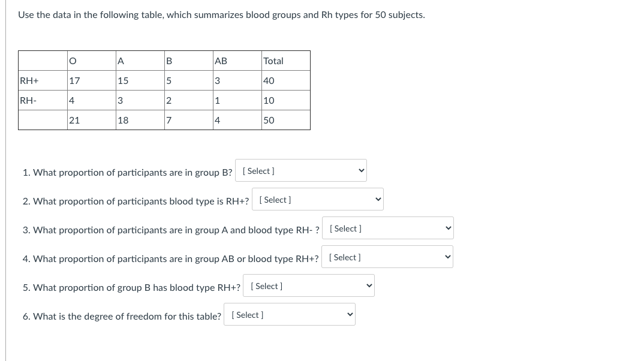Image resolution: width=644 pixels, height=361 pixels.
Task: Click the RH+ row label
Action: [42, 81]
